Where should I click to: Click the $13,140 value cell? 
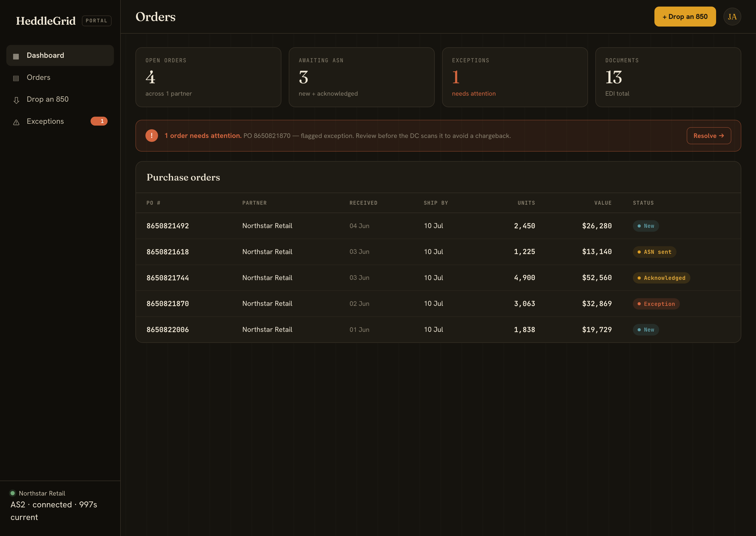[x=597, y=252]
